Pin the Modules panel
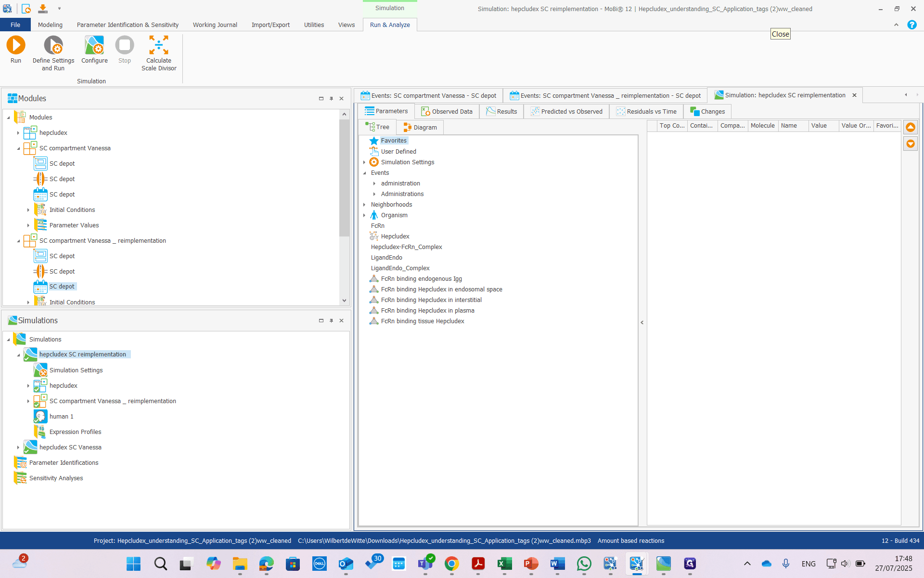 coord(331,99)
